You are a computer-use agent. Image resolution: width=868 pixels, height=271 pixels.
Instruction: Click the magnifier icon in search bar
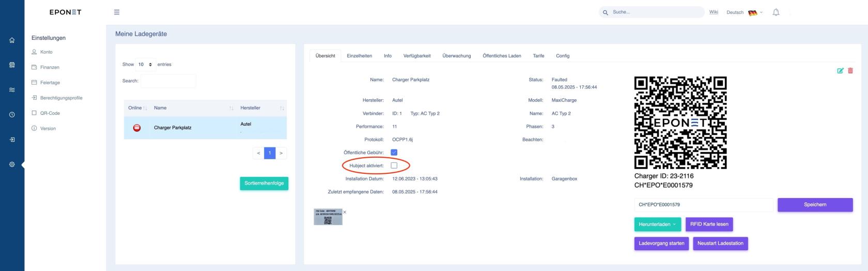[606, 12]
